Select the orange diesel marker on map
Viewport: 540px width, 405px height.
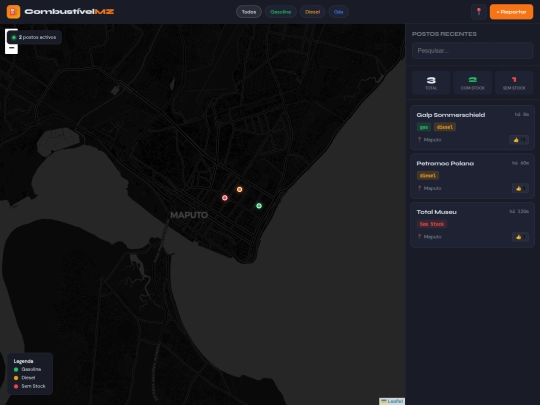[x=239, y=189]
